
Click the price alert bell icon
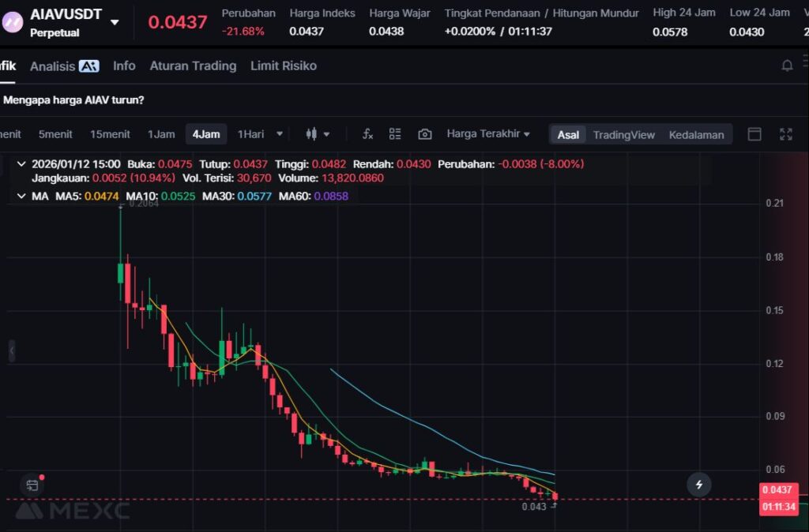click(787, 66)
